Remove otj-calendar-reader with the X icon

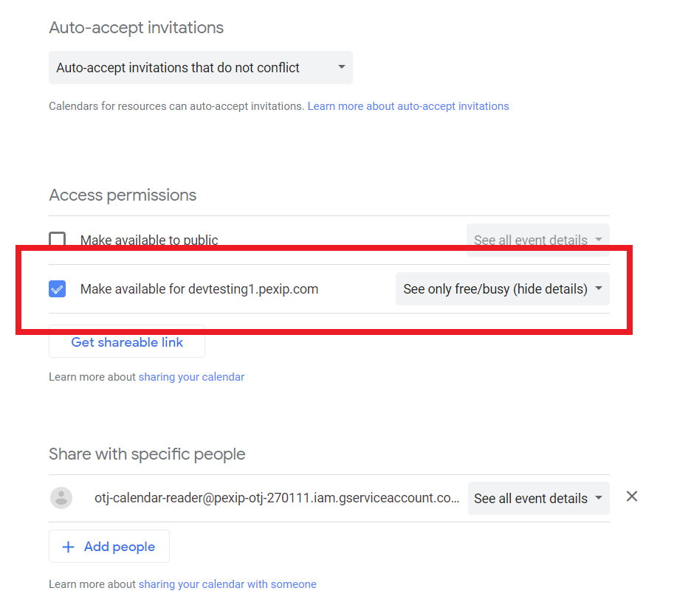pyautogui.click(x=632, y=496)
